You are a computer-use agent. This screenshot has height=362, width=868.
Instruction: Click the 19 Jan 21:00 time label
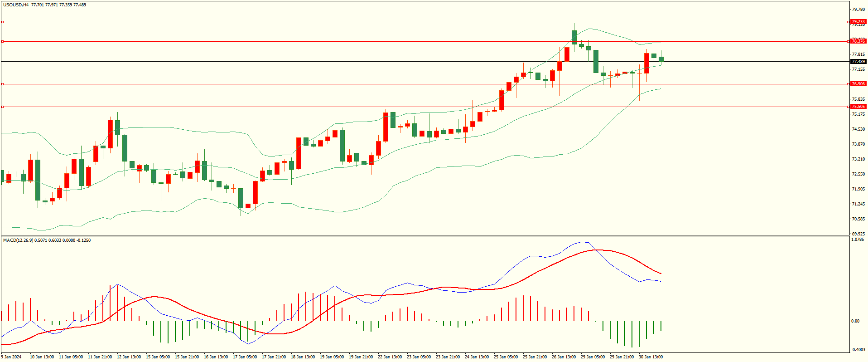(361, 357)
